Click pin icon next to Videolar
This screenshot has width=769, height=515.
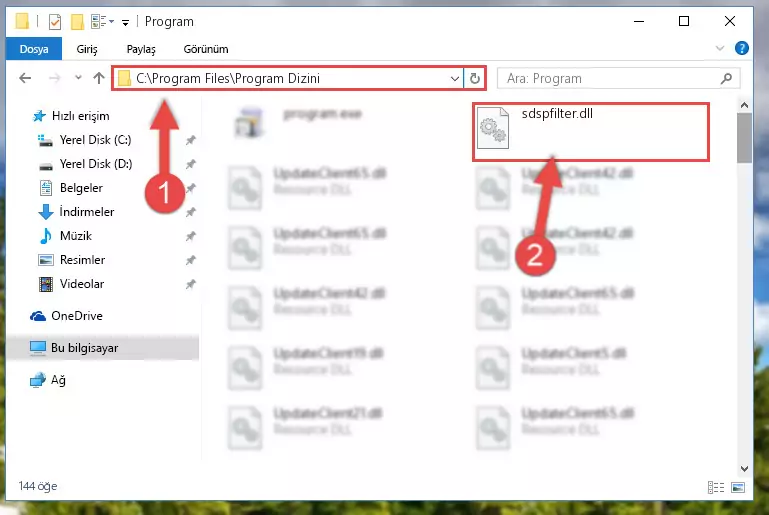pos(190,284)
